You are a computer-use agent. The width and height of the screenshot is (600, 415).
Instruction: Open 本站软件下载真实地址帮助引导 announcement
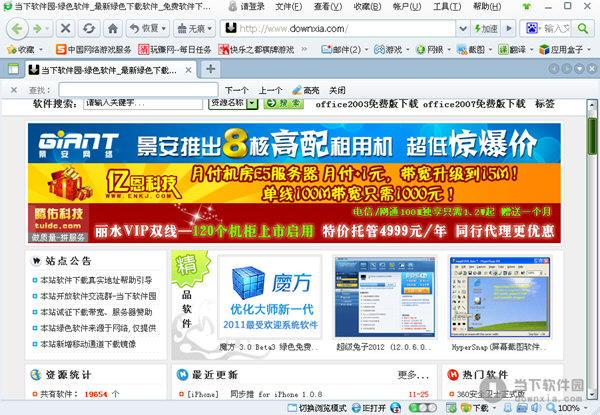(96, 280)
